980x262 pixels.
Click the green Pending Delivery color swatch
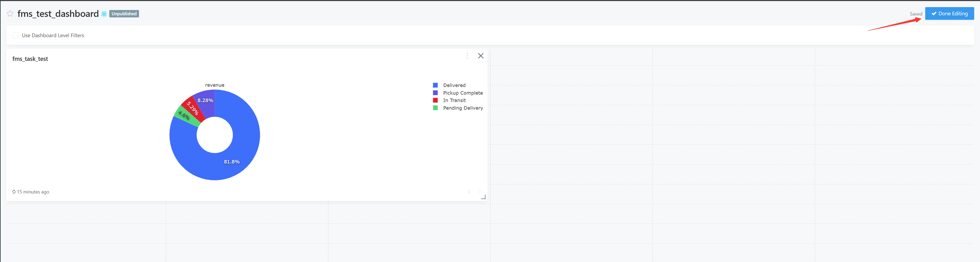435,108
